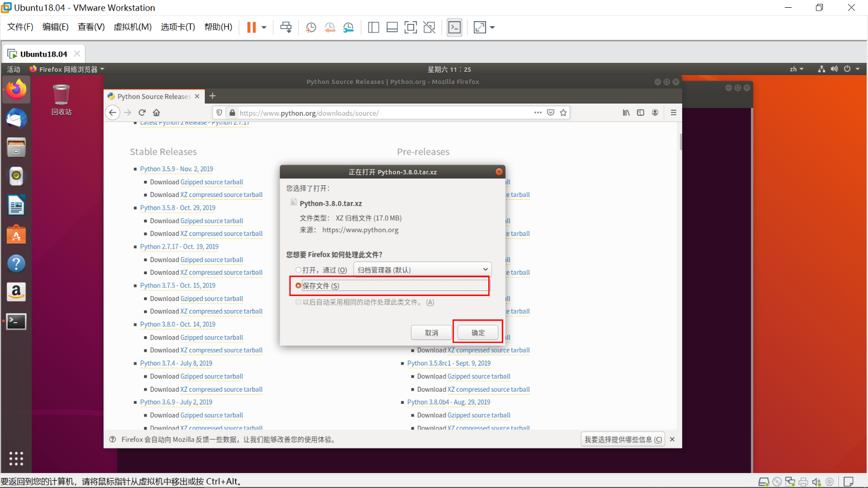Launch Thunderbird mail from the dock
Viewport: 868px width, 488px height.
click(16, 119)
